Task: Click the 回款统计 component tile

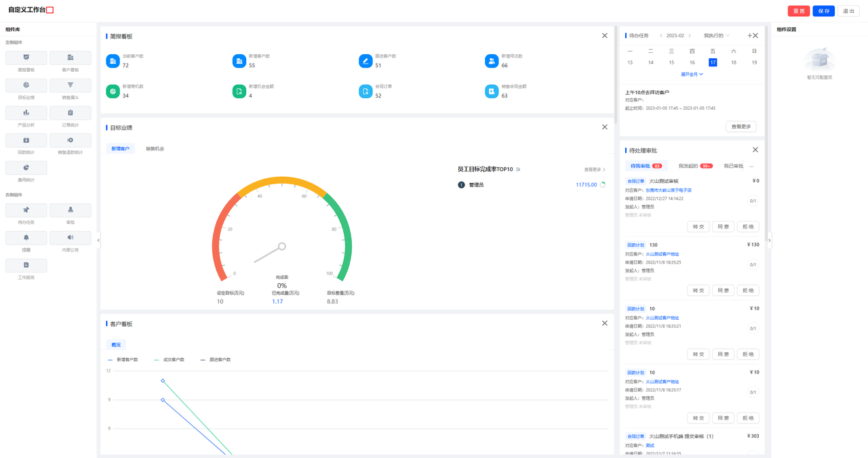Action: click(x=26, y=140)
